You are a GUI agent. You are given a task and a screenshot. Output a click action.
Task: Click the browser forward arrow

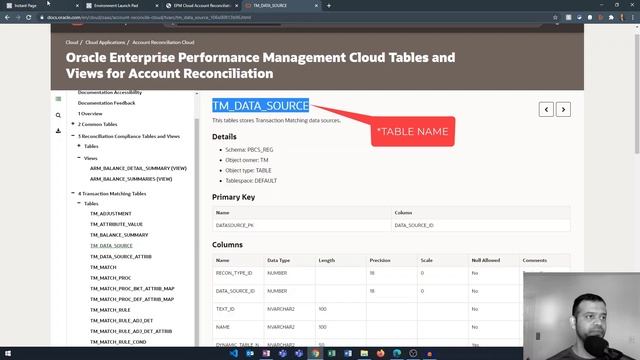pos(18,17)
